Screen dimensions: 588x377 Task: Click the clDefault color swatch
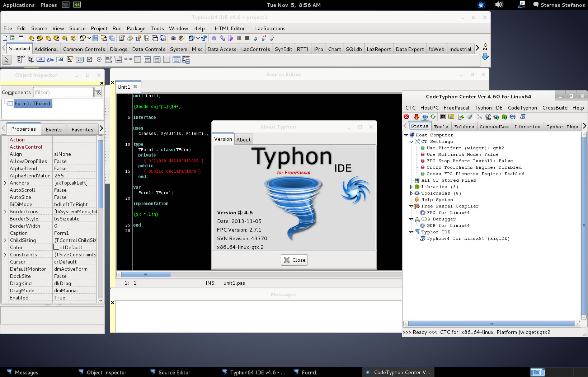click(56, 247)
